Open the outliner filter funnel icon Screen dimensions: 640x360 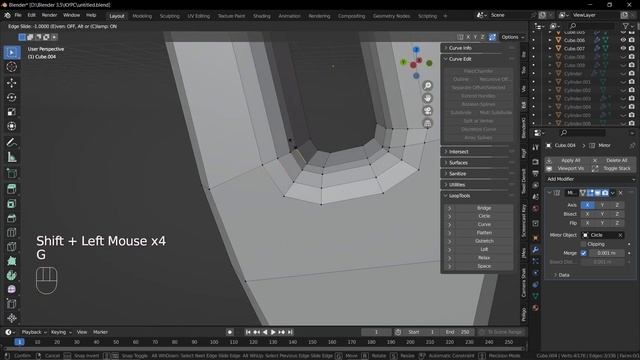click(626, 26)
